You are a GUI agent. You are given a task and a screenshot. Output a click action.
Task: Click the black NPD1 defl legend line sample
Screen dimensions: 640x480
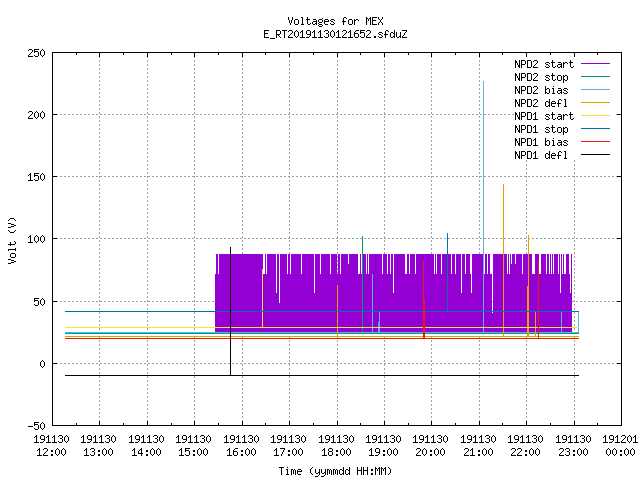595,155
